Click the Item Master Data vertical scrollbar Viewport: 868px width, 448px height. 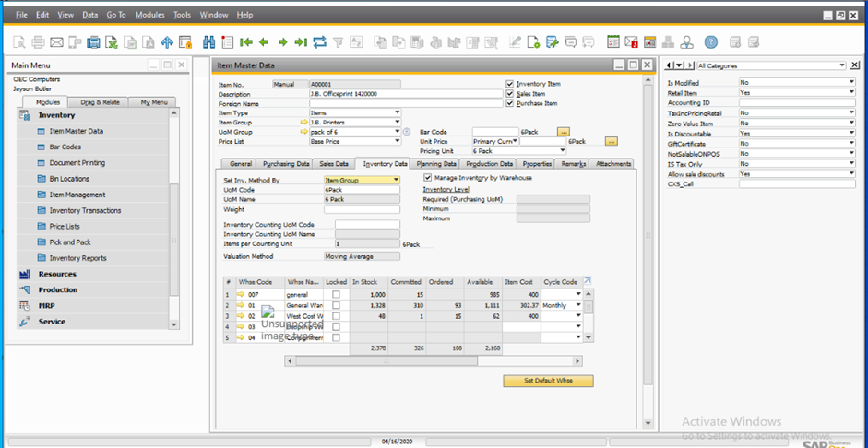[x=648, y=236]
